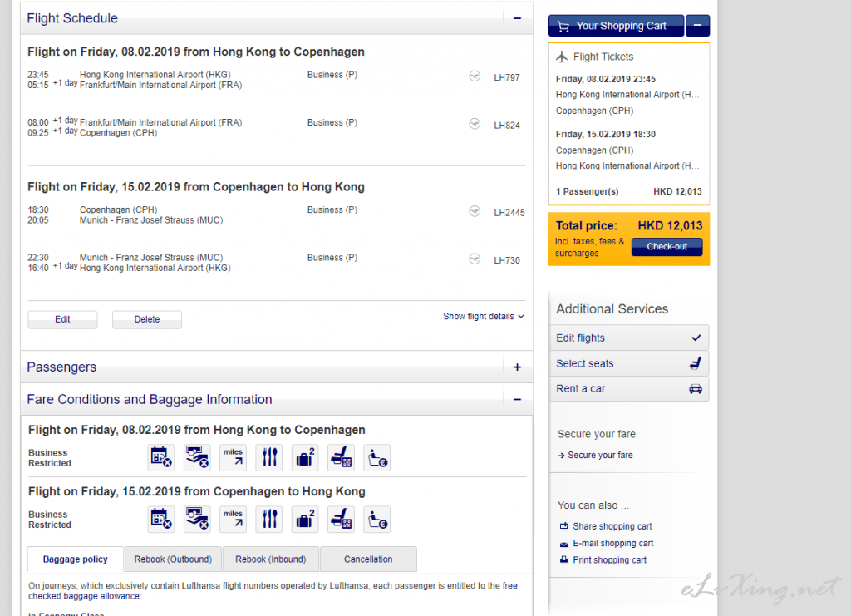Open the Baggage policy tab
Image resolution: width=851 pixels, height=616 pixels.
(x=76, y=559)
